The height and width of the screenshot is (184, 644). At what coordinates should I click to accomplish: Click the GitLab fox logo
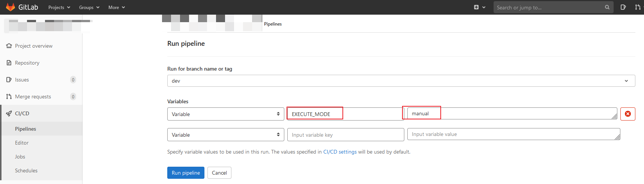point(11,7)
